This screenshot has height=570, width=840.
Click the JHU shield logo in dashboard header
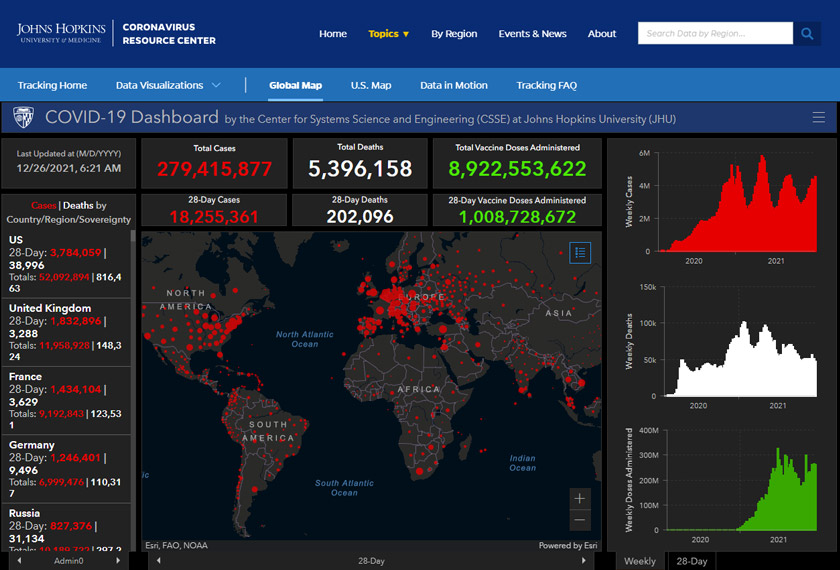pyautogui.click(x=23, y=118)
